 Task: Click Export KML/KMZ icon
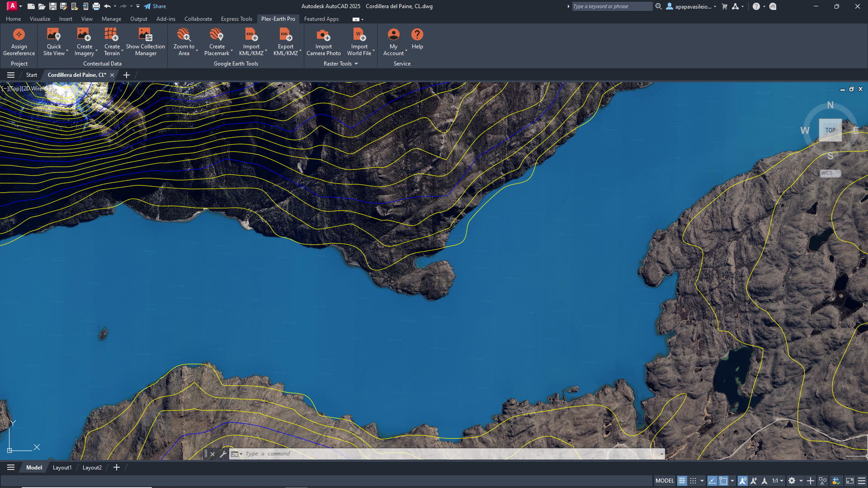tap(285, 35)
